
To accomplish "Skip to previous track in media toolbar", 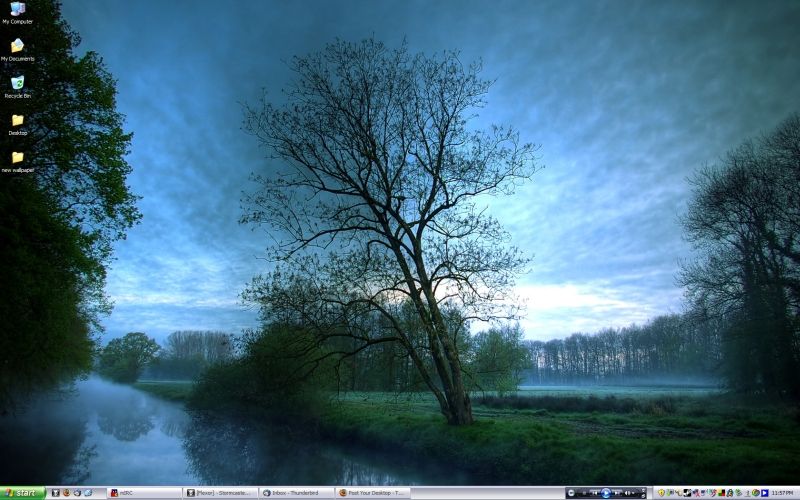I will (595, 493).
